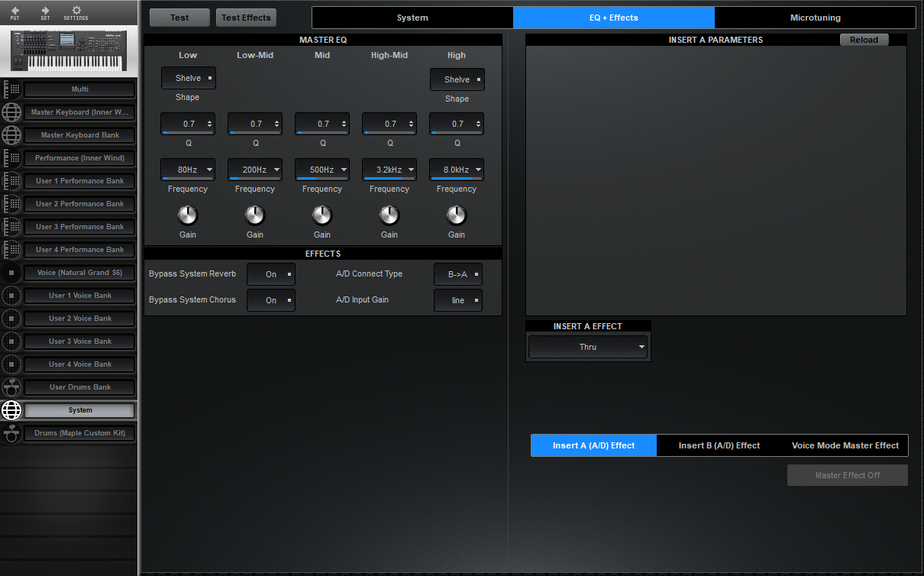Switch to the Microtuning tab

point(814,17)
